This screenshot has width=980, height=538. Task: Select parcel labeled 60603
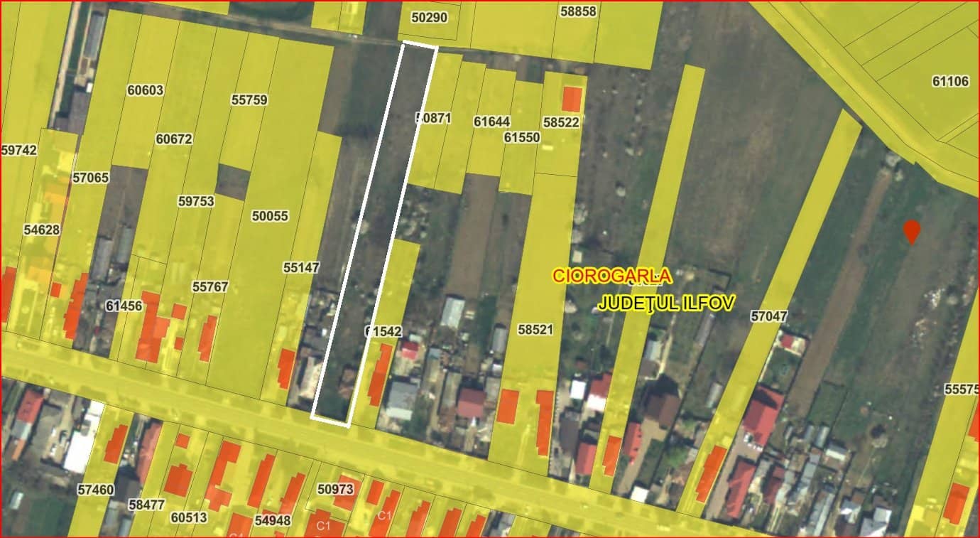146,90
